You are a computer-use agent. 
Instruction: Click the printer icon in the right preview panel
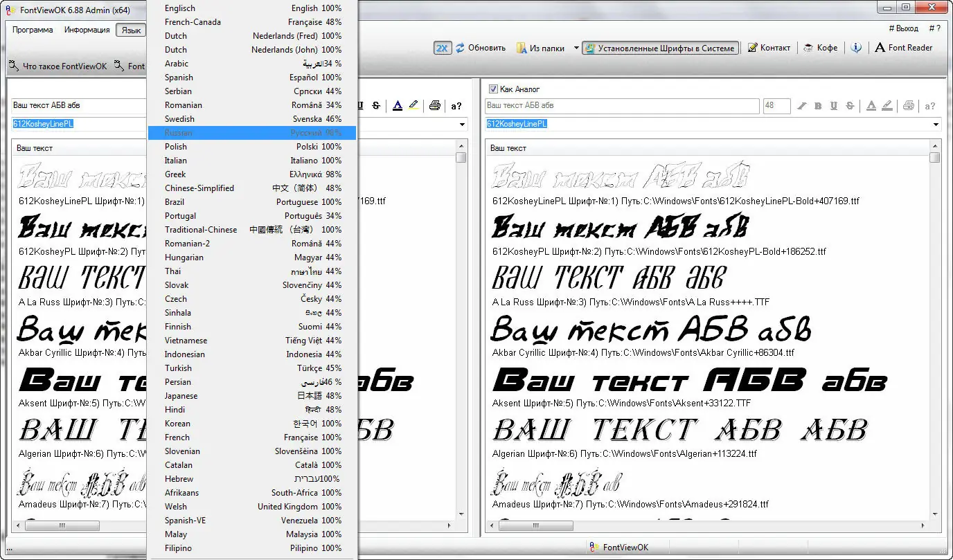pos(907,106)
